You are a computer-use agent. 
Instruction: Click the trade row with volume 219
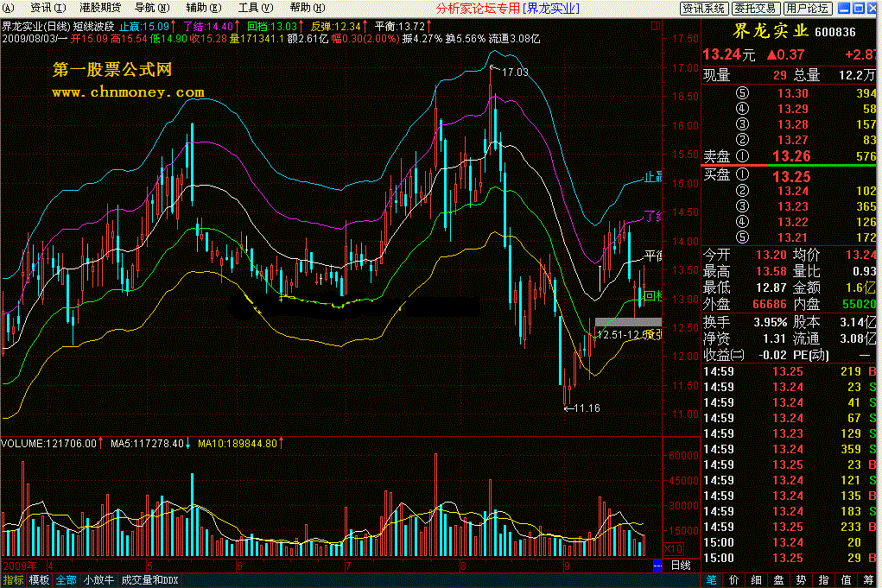[790, 371]
